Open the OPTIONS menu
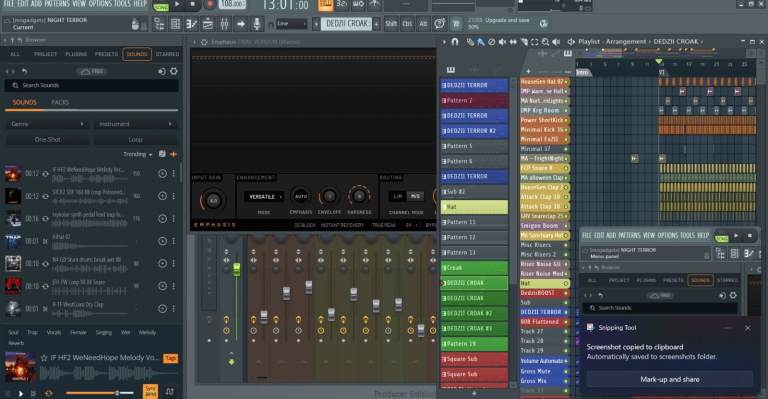The height and width of the screenshot is (399, 768). point(101,4)
